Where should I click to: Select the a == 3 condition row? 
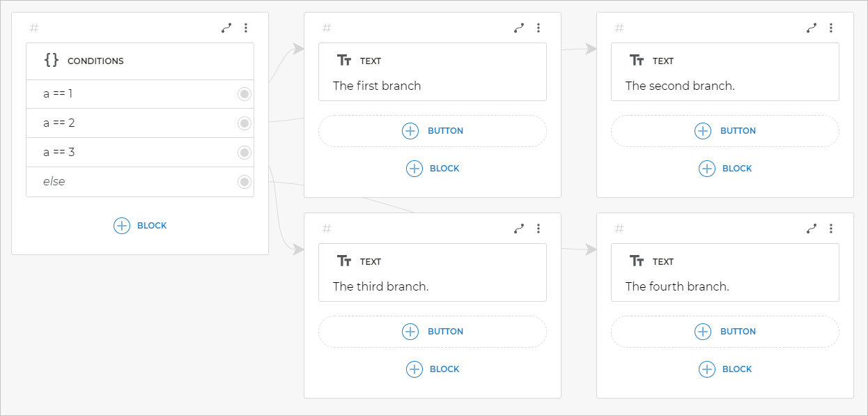[132, 153]
